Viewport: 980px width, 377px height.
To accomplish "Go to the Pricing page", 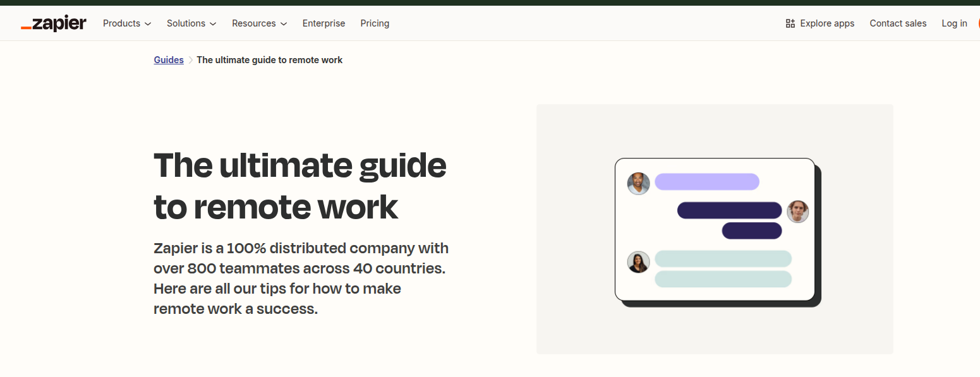I will coord(375,23).
